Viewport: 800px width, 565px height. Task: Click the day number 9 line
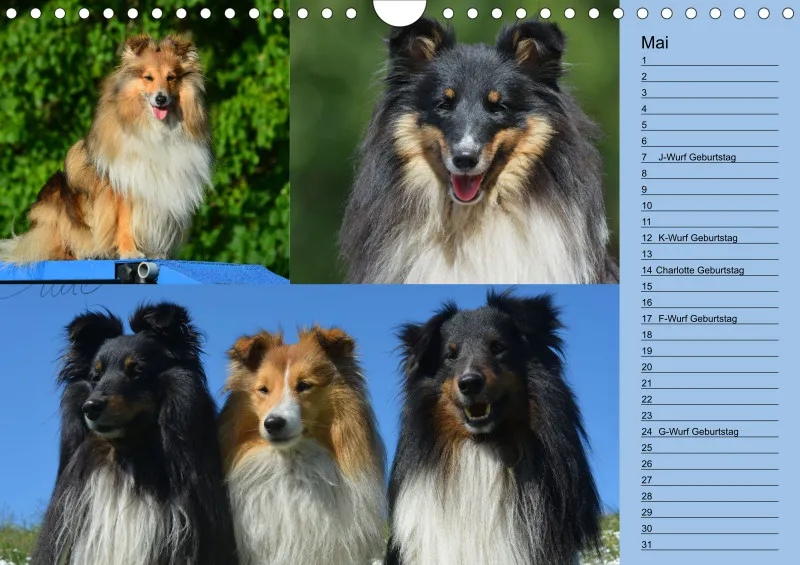tap(709, 189)
